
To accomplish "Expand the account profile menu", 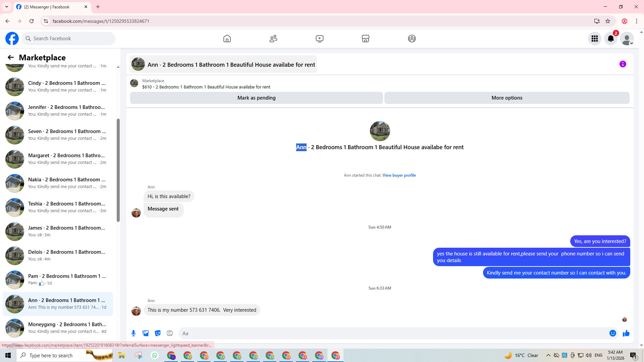I will [x=627, y=39].
